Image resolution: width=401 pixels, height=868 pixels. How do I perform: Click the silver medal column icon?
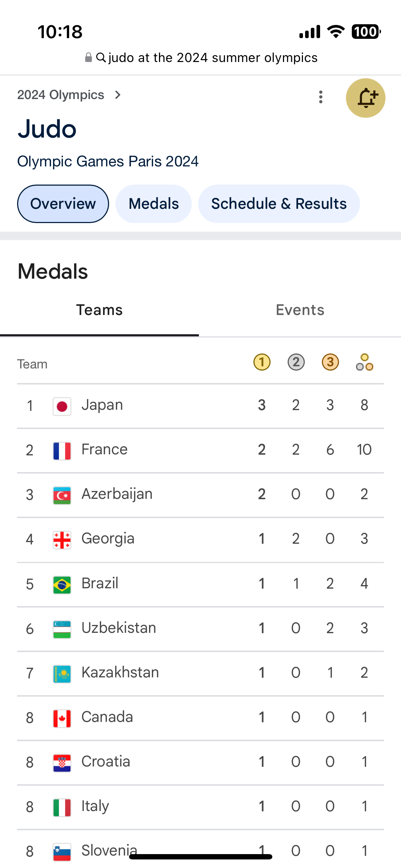coord(296,362)
